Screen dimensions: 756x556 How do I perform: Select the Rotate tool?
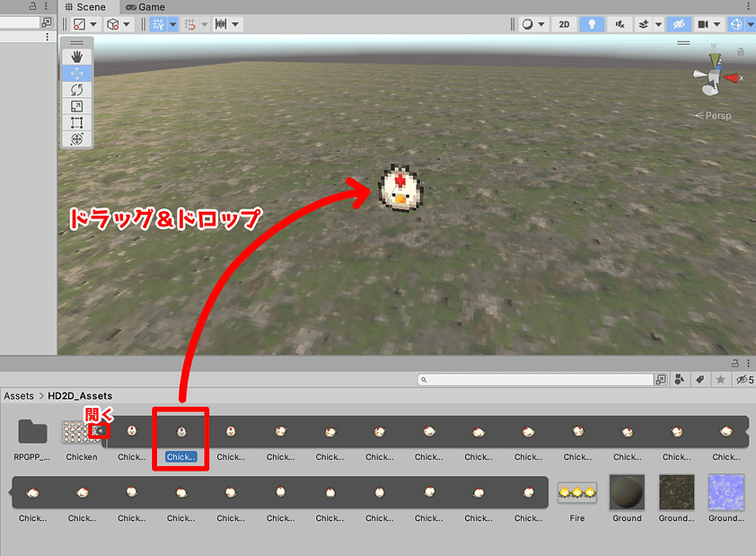pyautogui.click(x=76, y=90)
